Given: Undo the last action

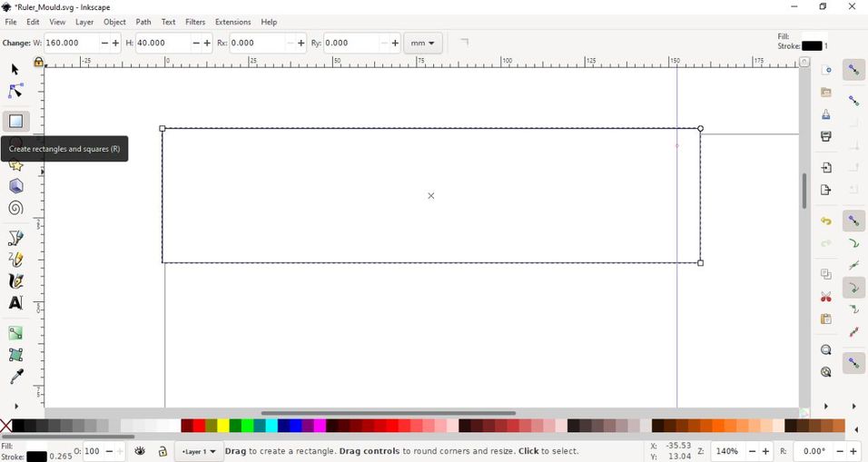Looking at the screenshot, I should point(826,221).
